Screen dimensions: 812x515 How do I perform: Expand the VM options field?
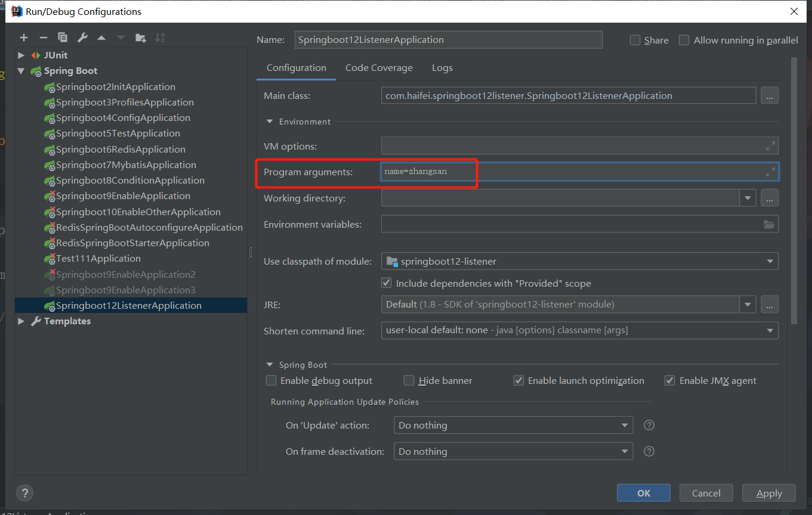point(770,146)
